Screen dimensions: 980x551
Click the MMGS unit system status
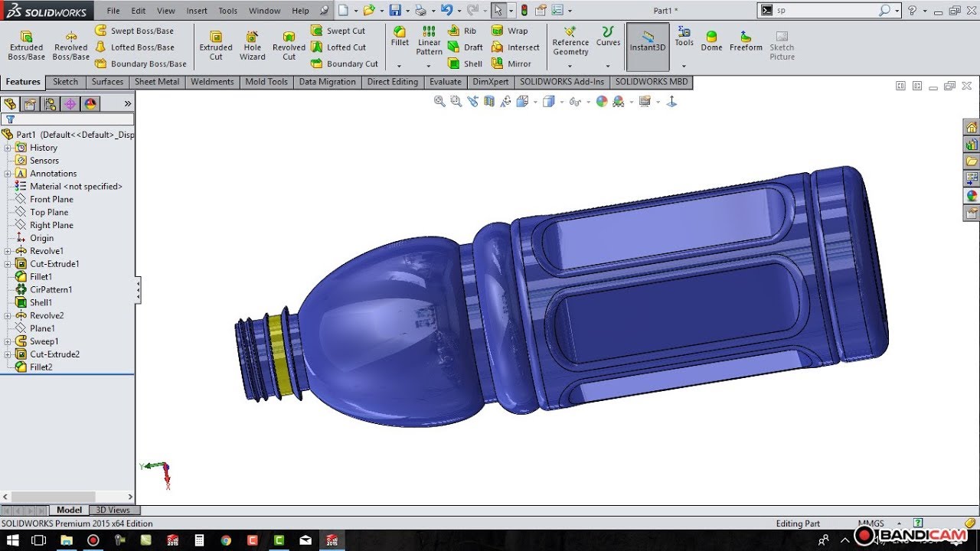(871, 523)
